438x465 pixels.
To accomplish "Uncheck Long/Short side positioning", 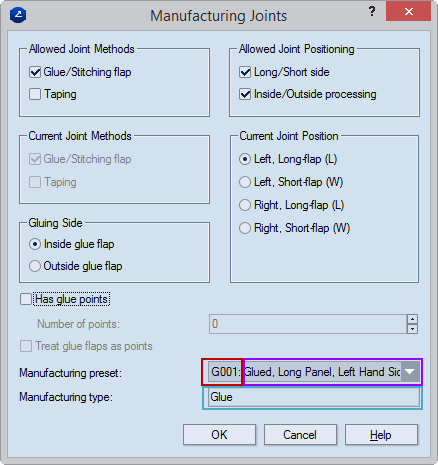I will pyautogui.click(x=245, y=72).
